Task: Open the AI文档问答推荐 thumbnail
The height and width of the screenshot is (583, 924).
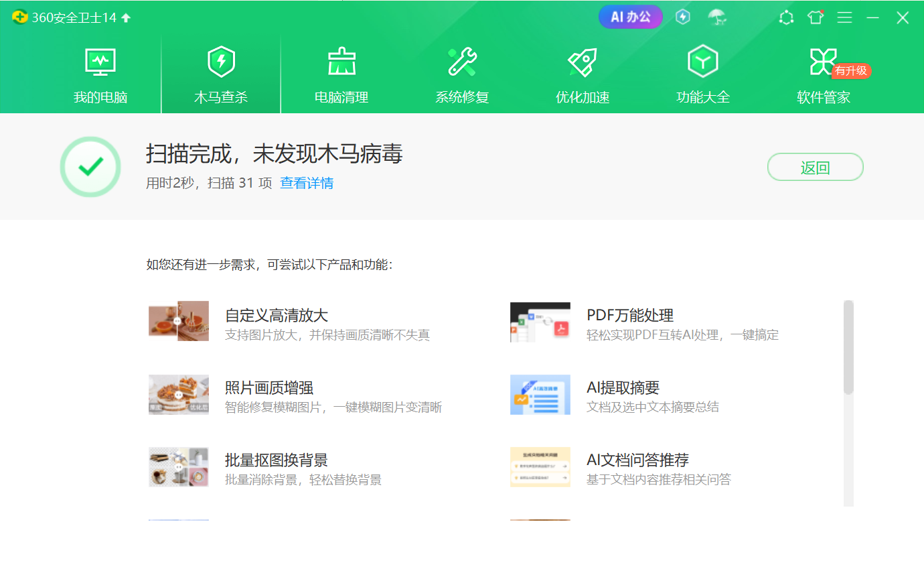Action: (540, 466)
